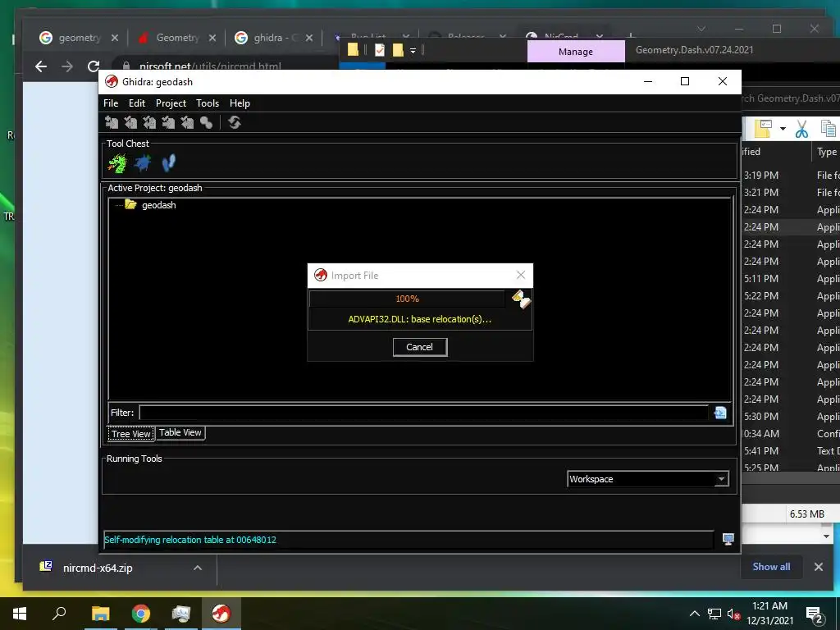Viewport: 840px width, 630px height.
Task: Open the Workspace dropdown in Running Tools
Action: click(x=722, y=479)
